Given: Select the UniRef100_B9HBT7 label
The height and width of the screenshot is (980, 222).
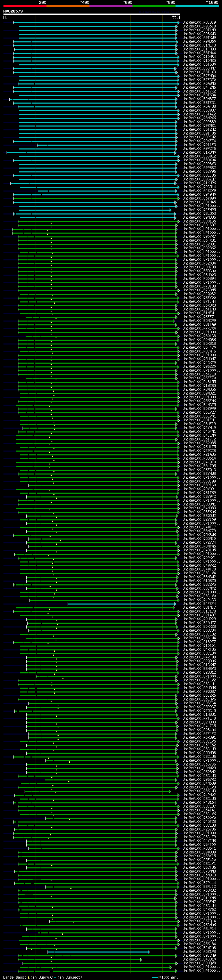Looking at the screenshot, I should pyautogui.click(x=199, y=99).
